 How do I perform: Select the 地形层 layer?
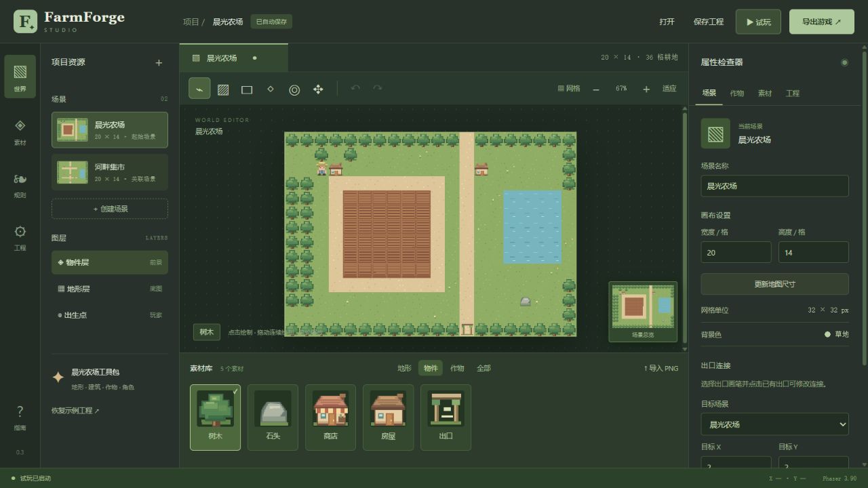click(x=110, y=289)
